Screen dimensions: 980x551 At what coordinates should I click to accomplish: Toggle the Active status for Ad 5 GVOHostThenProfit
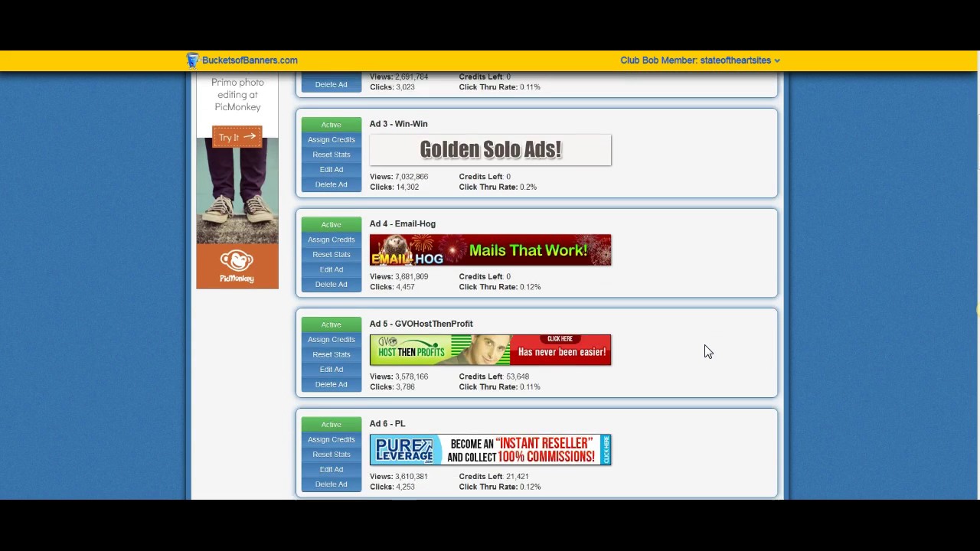332,324
